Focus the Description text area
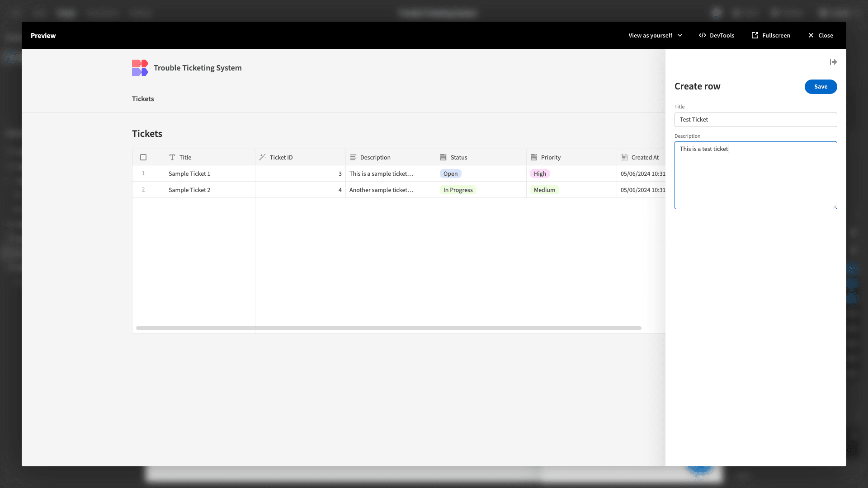 755,175
